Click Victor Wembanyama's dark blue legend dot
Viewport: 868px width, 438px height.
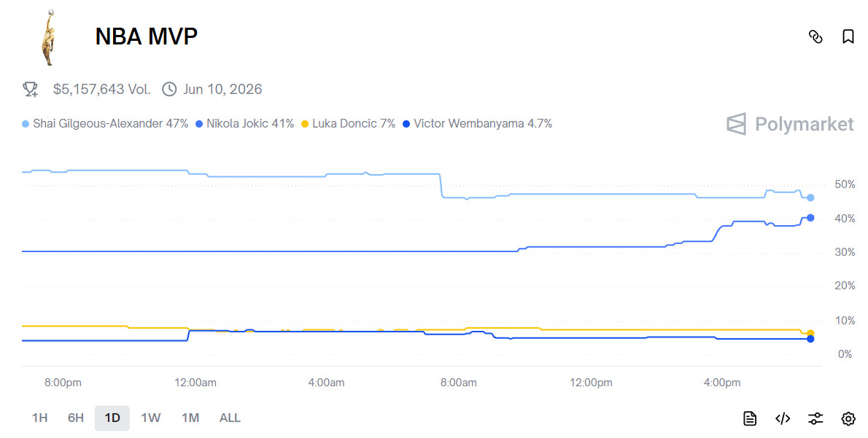pyautogui.click(x=406, y=124)
